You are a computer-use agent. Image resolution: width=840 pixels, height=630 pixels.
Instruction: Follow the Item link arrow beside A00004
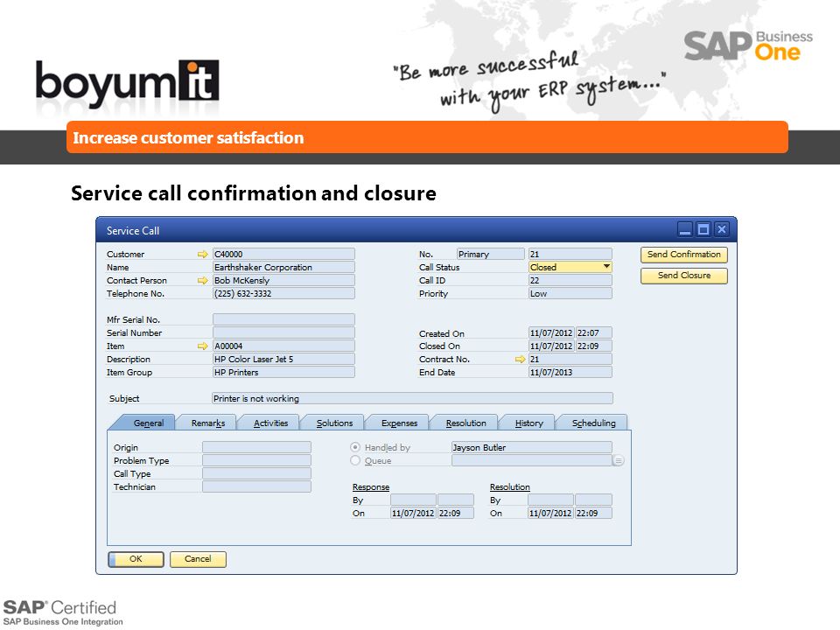202,346
